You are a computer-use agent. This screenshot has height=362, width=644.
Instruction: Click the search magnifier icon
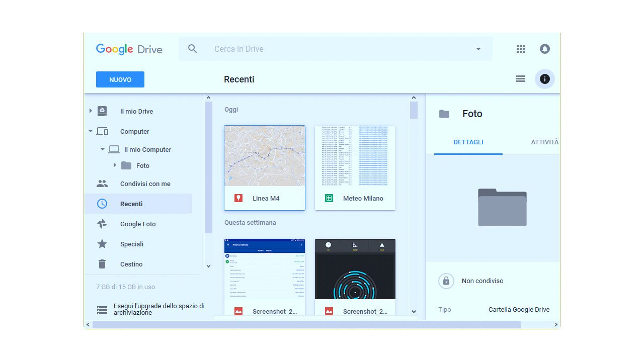[x=192, y=49]
